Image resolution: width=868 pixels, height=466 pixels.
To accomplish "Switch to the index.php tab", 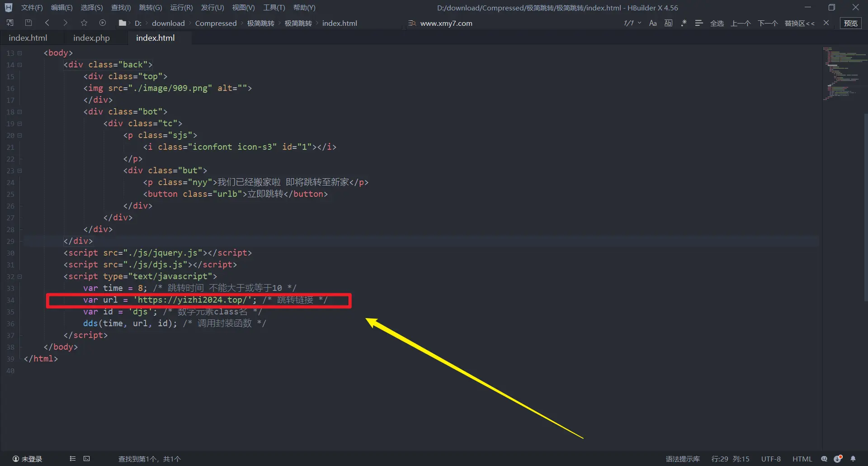I will click(x=91, y=38).
